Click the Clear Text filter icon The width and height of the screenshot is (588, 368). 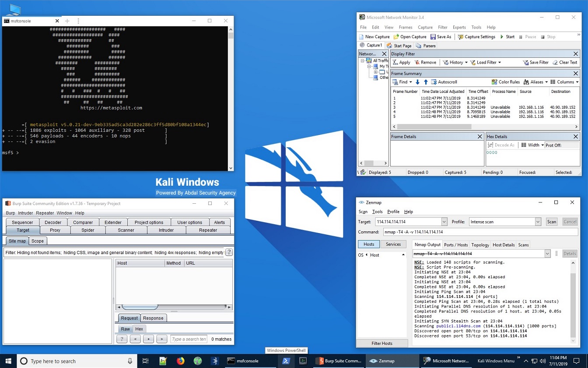(x=564, y=62)
